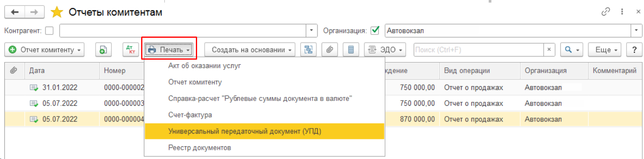
Task: Click the back navigation arrow
Action: click(15, 12)
